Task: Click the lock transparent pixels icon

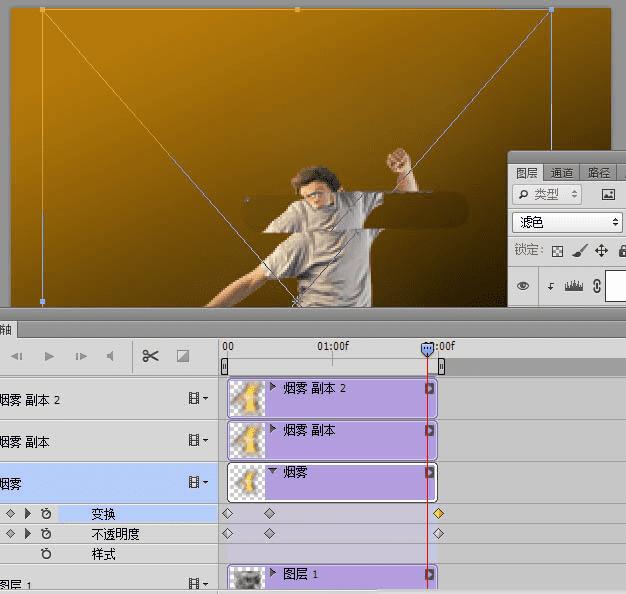Action: click(558, 250)
